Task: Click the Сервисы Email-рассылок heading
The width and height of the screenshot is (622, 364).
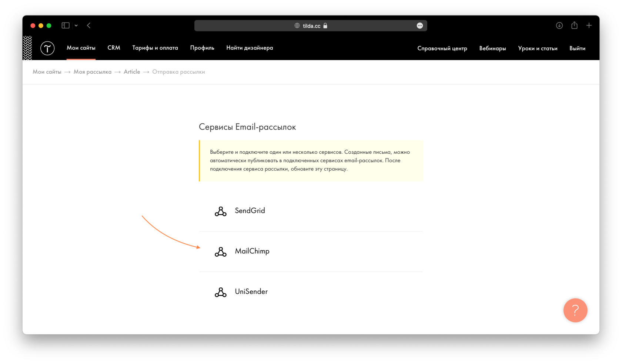Action: coord(247,127)
